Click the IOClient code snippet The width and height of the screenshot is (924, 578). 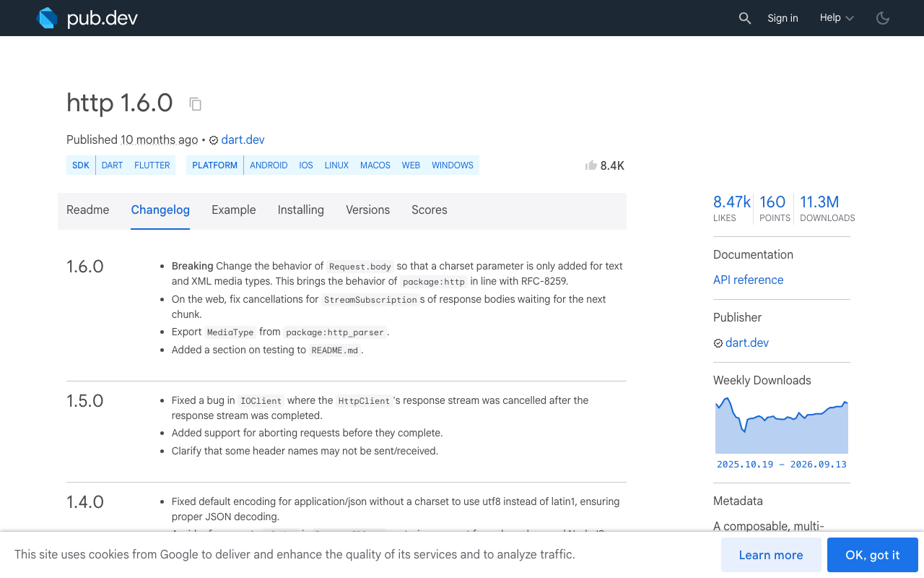(261, 401)
